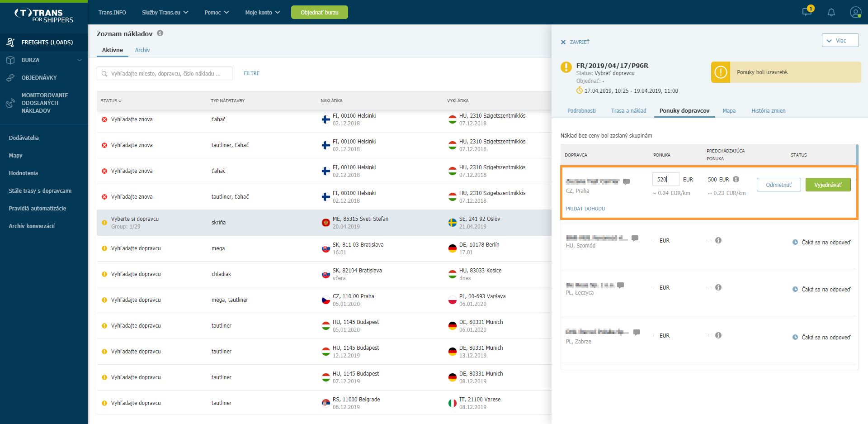This screenshot has width=868, height=424.
Task: Click the Objednať burzu button
Action: coord(320,12)
